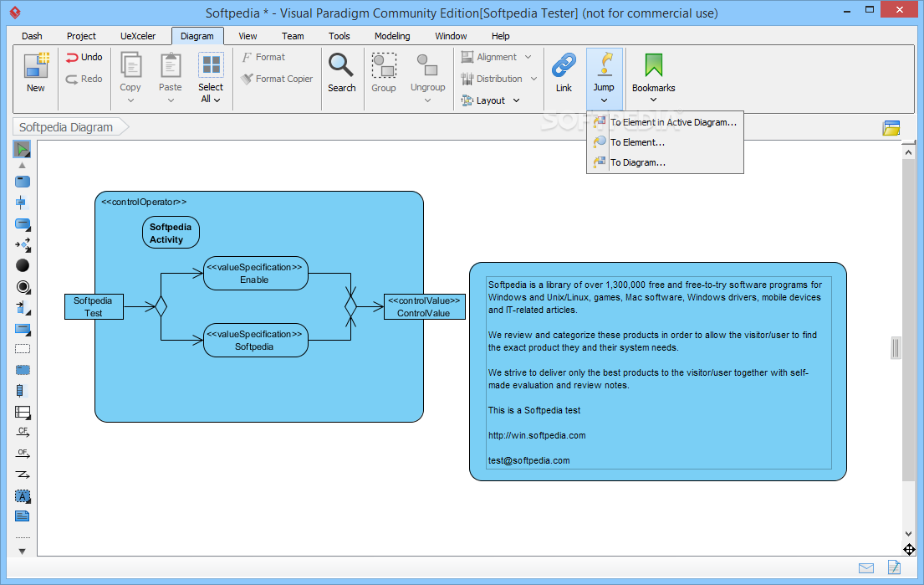This screenshot has height=585, width=924.
Task: Switch to the View tab
Action: click(x=248, y=36)
